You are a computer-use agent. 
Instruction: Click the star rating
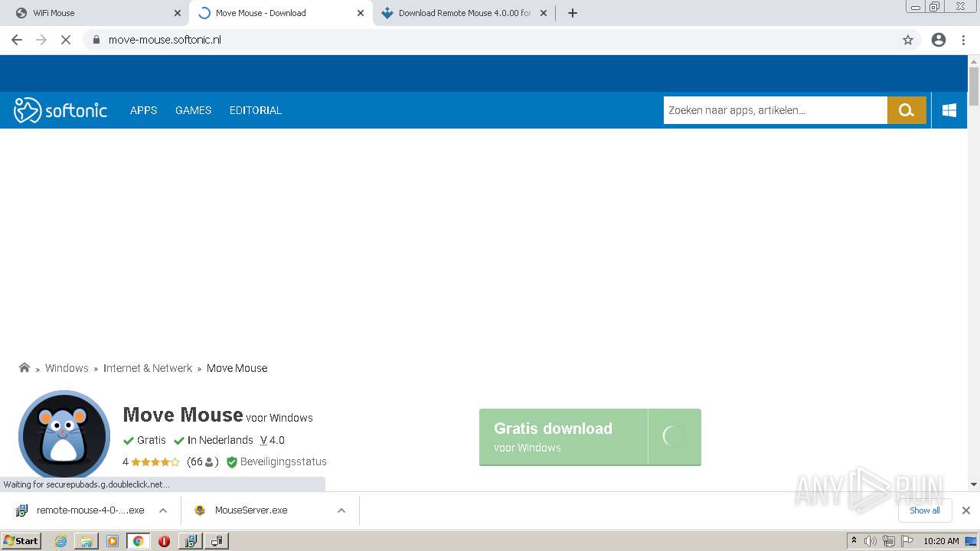click(x=155, y=461)
